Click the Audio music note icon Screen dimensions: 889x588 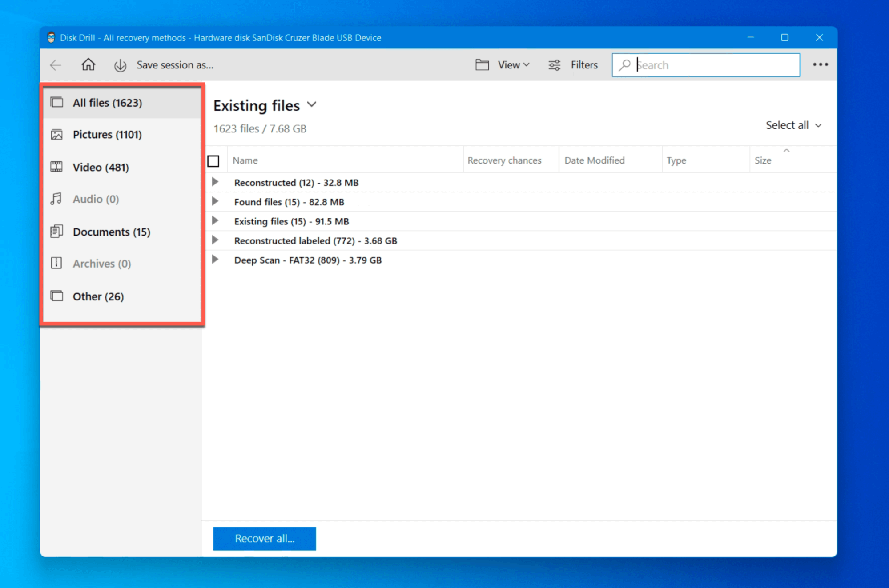tap(56, 199)
